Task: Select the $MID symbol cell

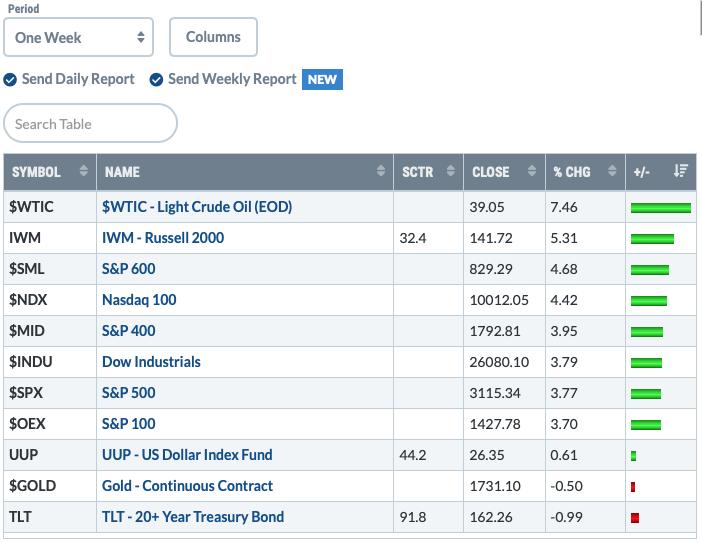Action: click(50, 331)
